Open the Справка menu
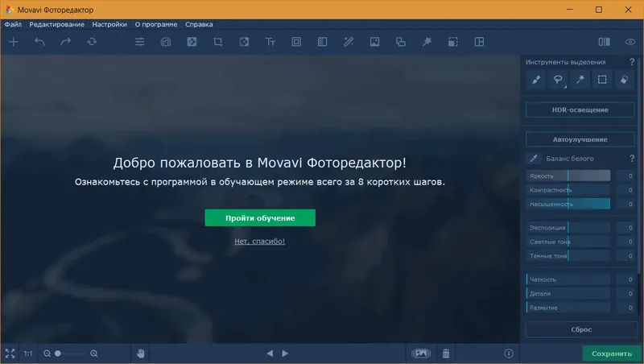Viewport: 644px width, 364px height. tap(199, 24)
